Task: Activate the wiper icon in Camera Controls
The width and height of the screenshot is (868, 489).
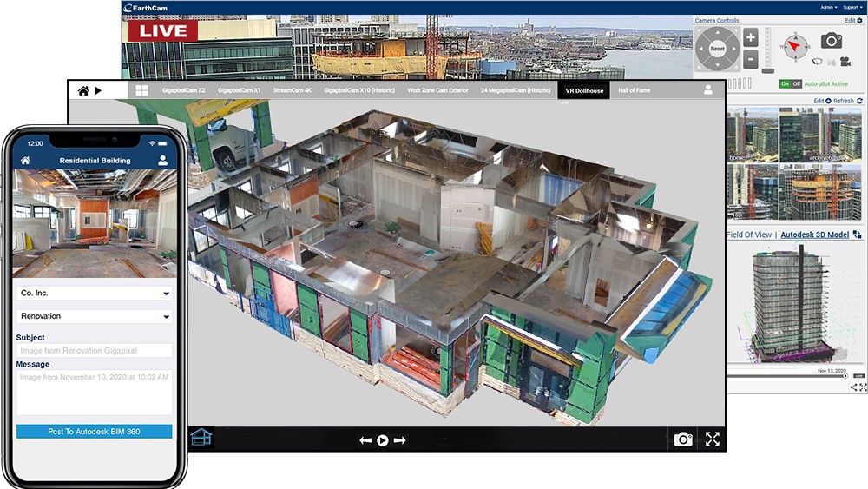Action: pyautogui.click(x=818, y=62)
